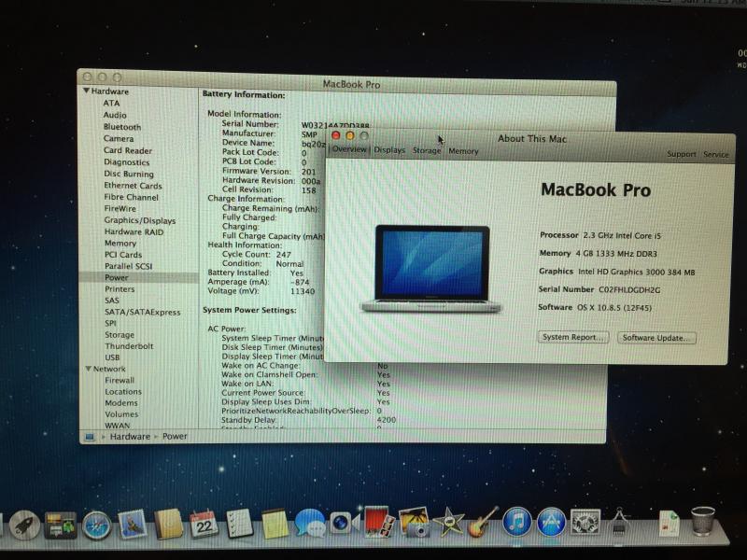The height and width of the screenshot is (560, 747).
Task: Click the MacBook Pro laptop image
Action: [x=431, y=269]
